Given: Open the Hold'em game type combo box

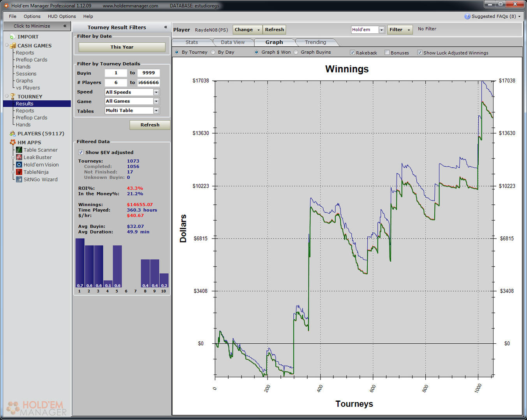Looking at the screenshot, I should tap(368, 30).
